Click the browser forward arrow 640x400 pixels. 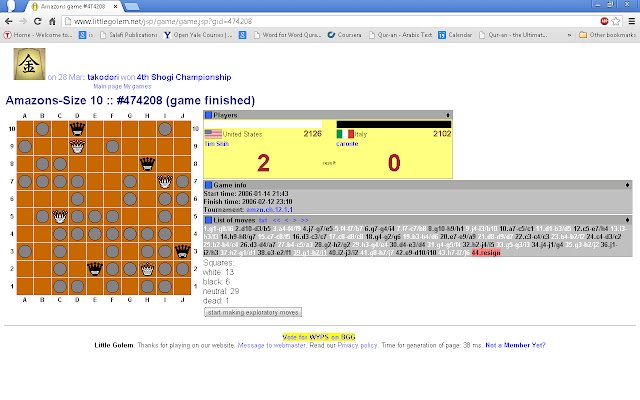(x=23, y=21)
